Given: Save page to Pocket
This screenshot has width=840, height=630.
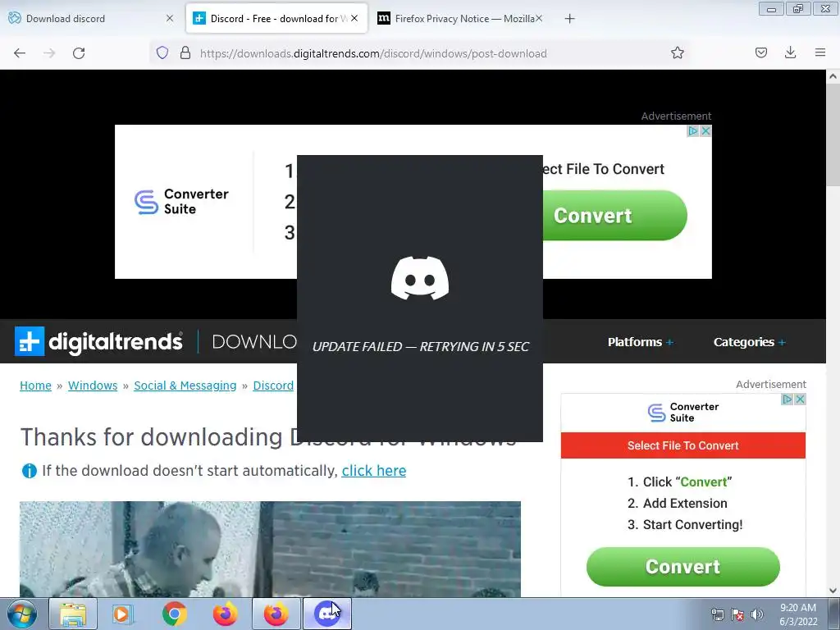Looking at the screenshot, I should coord(761,52).
